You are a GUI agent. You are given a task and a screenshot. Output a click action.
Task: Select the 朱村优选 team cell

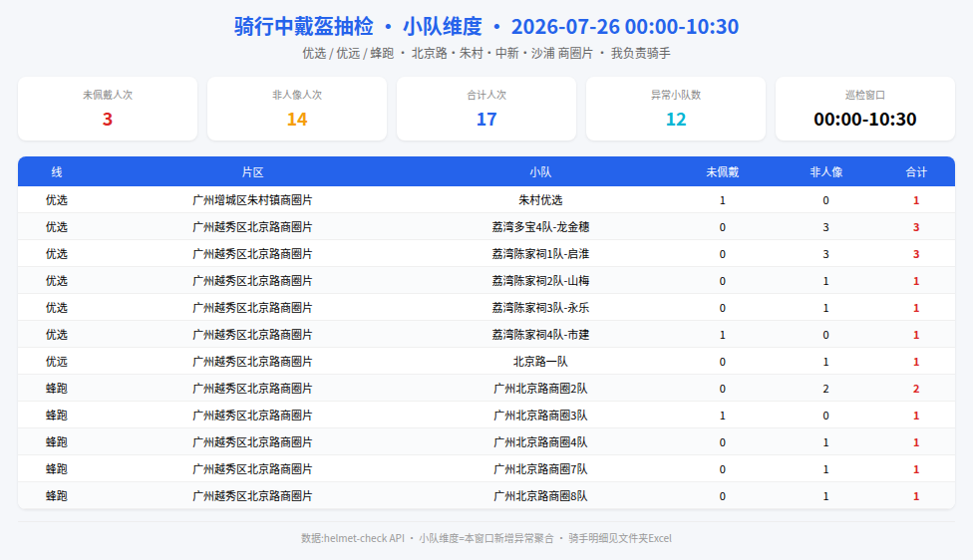(x=540, y=199)
